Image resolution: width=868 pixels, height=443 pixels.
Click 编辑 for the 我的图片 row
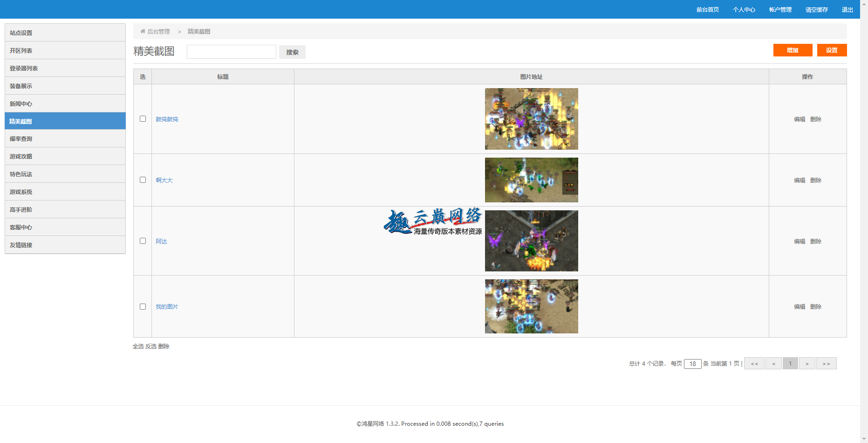[800, 307]
